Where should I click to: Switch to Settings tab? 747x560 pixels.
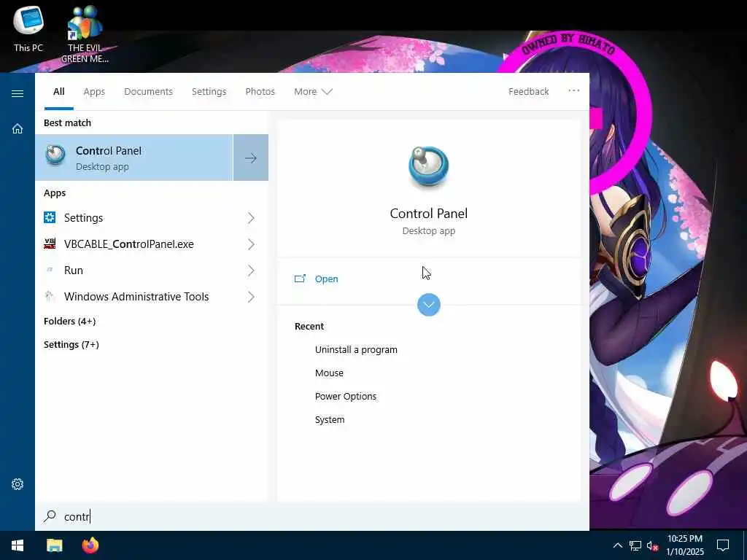click(x=209, y=91)
